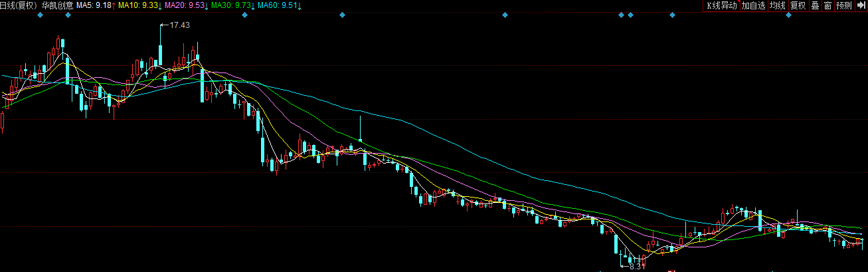
Task: Click the MA30: 9.73 indicator value
Action: coord(231,5)
